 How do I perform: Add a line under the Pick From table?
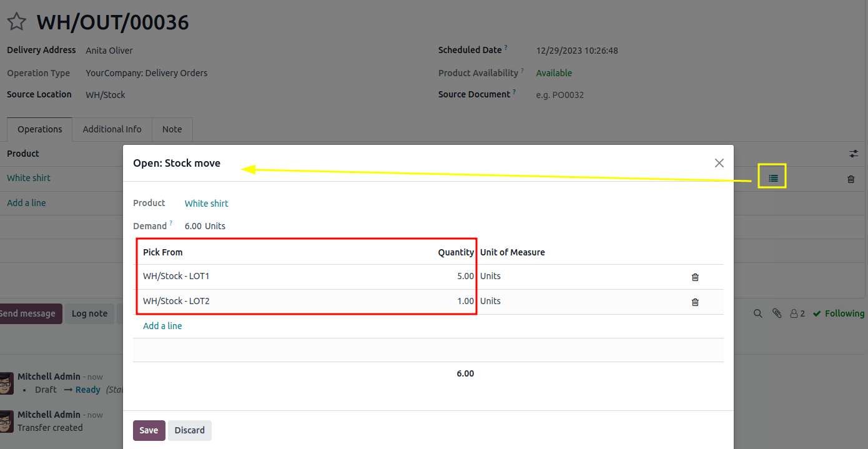tap(162, 325)
